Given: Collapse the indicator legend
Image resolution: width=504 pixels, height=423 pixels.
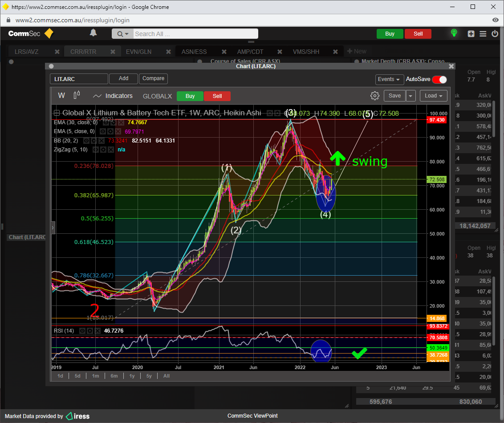Looking at the screenshot, I should 57,113.
